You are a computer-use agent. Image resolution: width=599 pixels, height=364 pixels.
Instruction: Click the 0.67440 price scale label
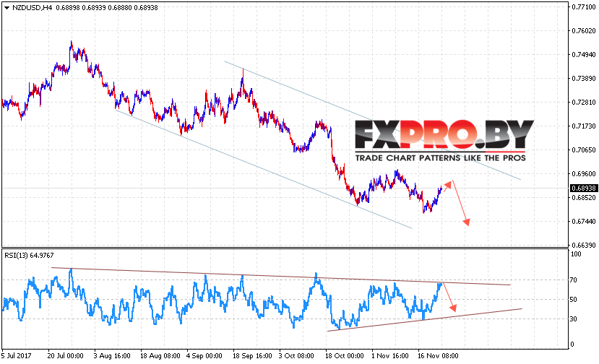[583, 221]
